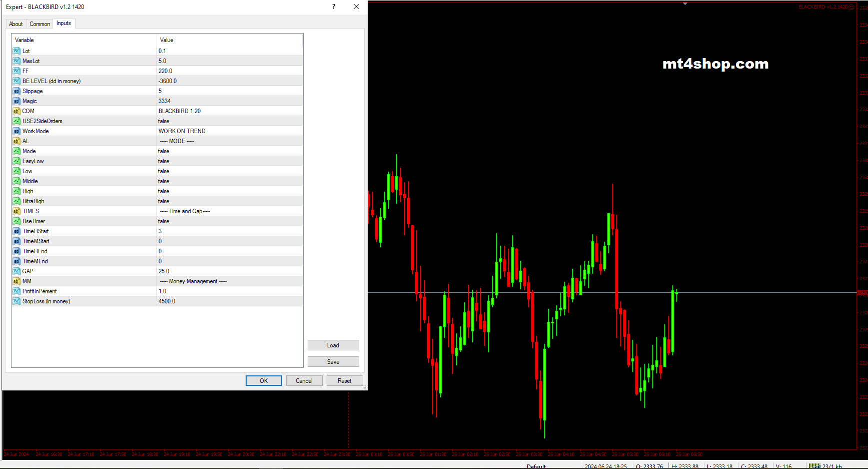The height and width of the screenshot is (469, 868).
Task: Click the Lot variable type icon
Action: point(17,51)
